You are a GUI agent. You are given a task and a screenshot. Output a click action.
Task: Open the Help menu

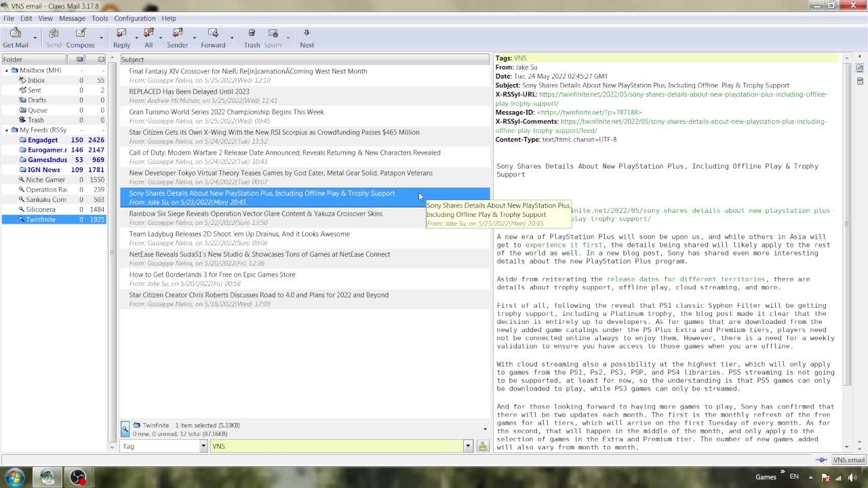click(x=169, y=18)
